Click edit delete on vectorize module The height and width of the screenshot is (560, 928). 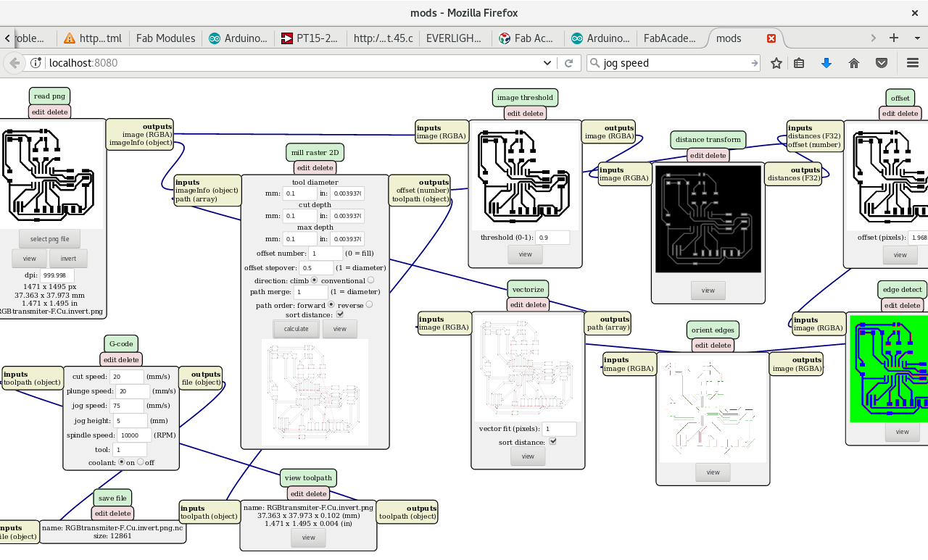pos(528,305)
